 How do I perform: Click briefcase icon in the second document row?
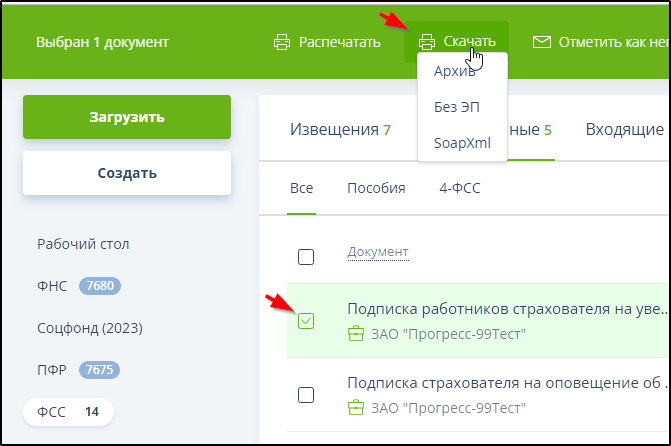point(355,407)
